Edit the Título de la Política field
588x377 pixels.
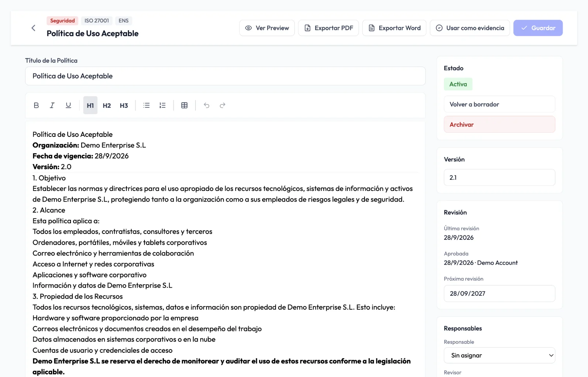point(225,76)
